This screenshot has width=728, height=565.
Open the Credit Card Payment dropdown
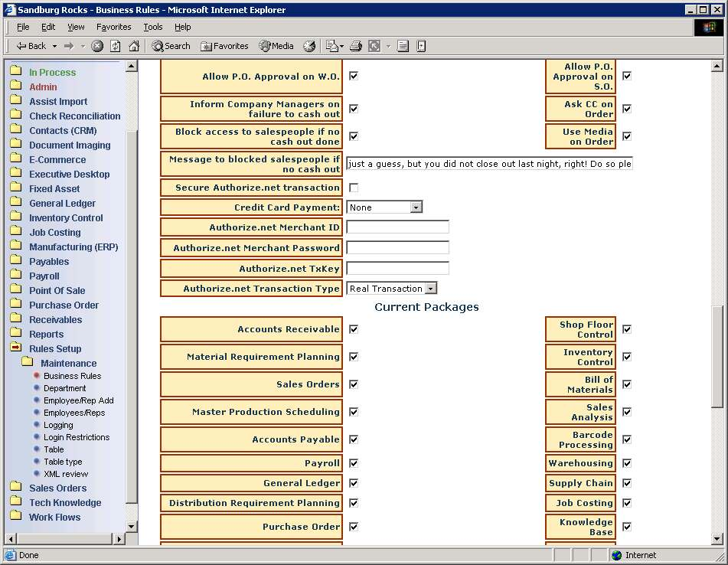click(x=416, y=207)
